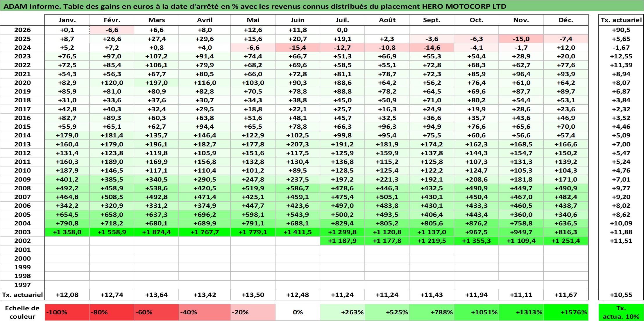The width and height of the screenshot is (644, 321).
Task: Click the 'Sept.' column header
Action: pos(432,20)
